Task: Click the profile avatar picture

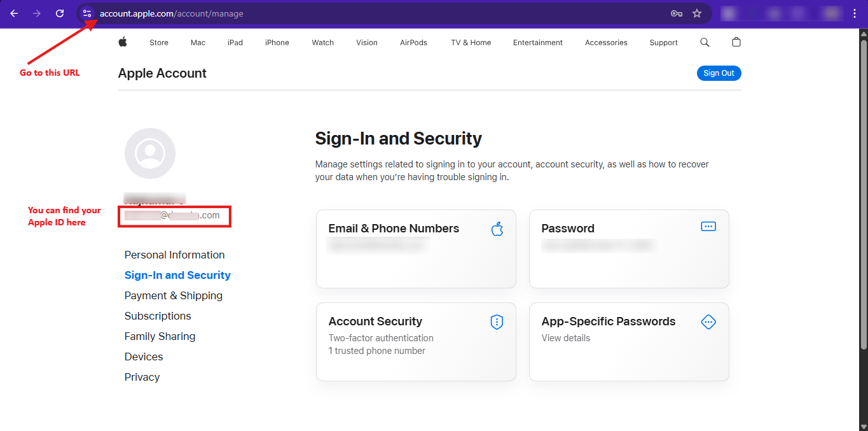Action: coord(150,153)
